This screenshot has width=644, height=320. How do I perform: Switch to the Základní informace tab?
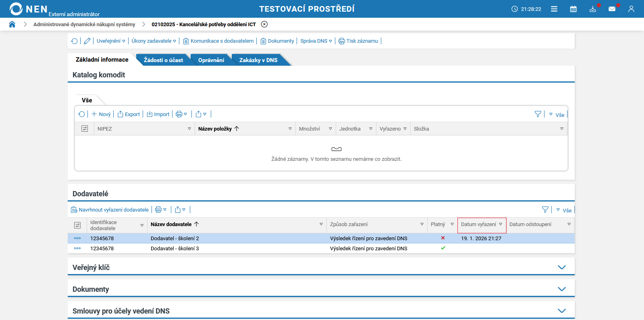click(x=102, y=60)
